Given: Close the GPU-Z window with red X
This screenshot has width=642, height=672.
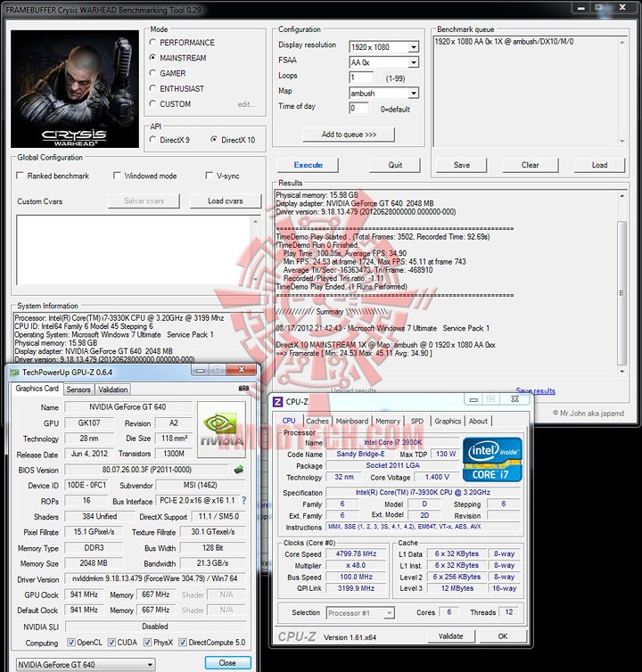Looking at the screenshot, I should [242, 370].
